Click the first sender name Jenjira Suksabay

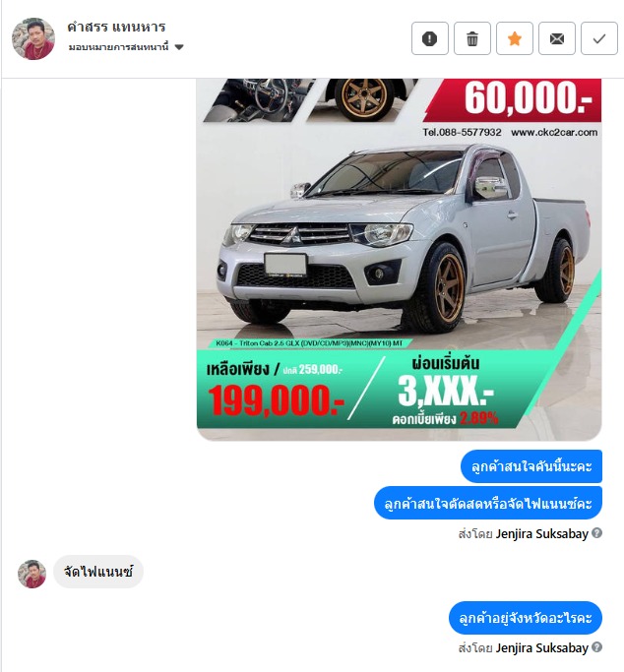(x=541, y=534)
